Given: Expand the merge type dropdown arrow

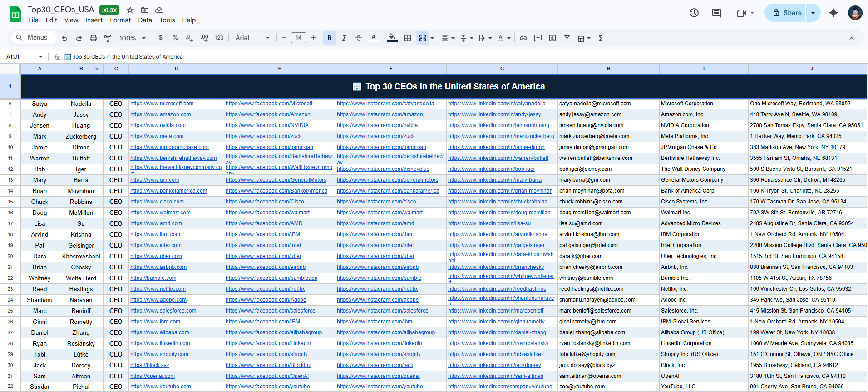Looking at the screenshot, I should [432, 38].
